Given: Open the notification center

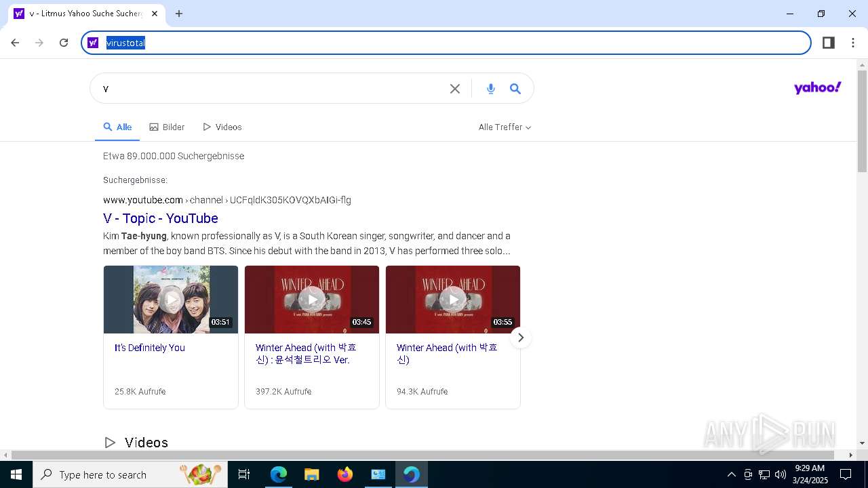Looking at the screenshot, I should point(846,474).
